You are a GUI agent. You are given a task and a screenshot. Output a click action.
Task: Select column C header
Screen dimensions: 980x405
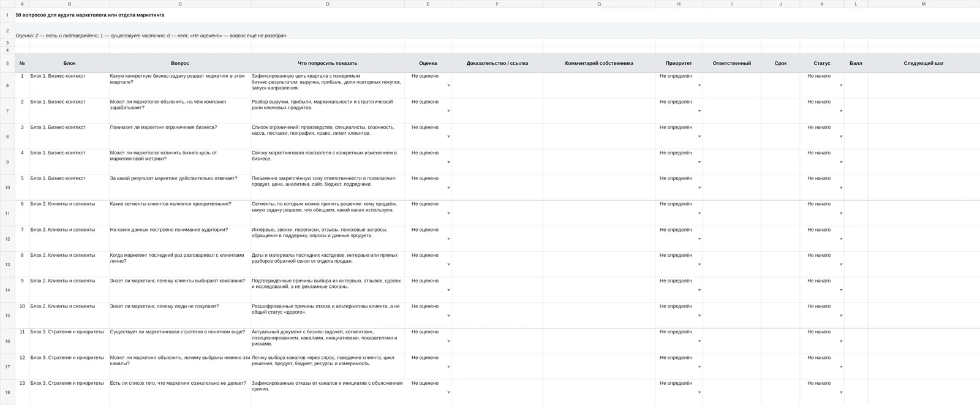180,4
